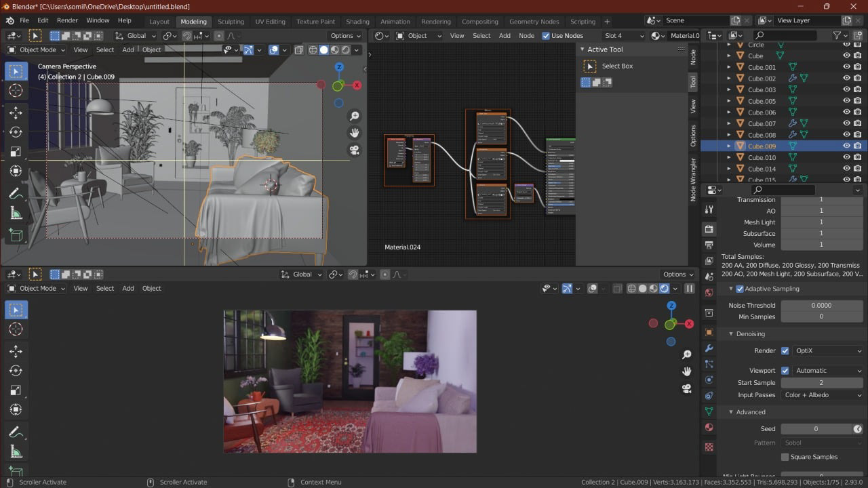The width and height of the screenshot is (868, 488).
Task: Click the Measure tool in the upper viewport
Action: [x=16, y=213]
